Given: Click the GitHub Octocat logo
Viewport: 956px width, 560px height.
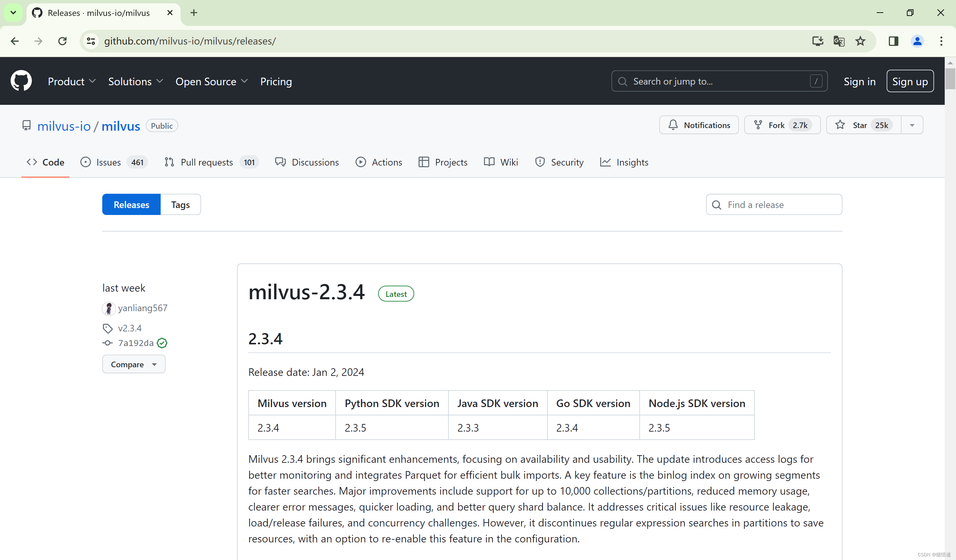Looking at the screenshot, I should pyautogui.click(x=21, y=81).
